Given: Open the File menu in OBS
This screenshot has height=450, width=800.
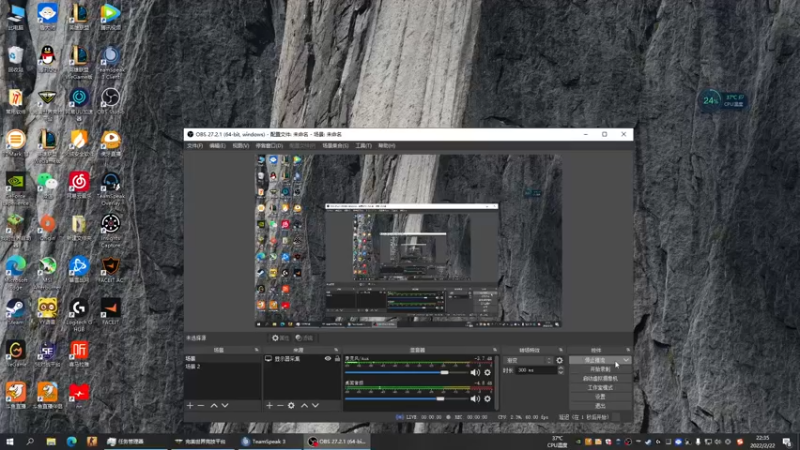Looking at the screenshot, I should (194, 145).
